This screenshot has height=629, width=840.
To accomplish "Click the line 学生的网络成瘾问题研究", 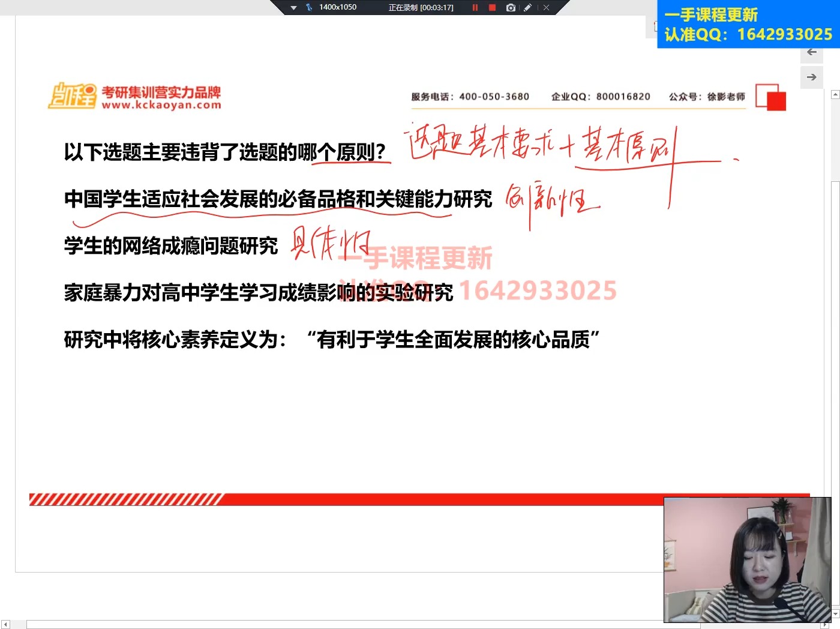I will click(x=170, y=245).
